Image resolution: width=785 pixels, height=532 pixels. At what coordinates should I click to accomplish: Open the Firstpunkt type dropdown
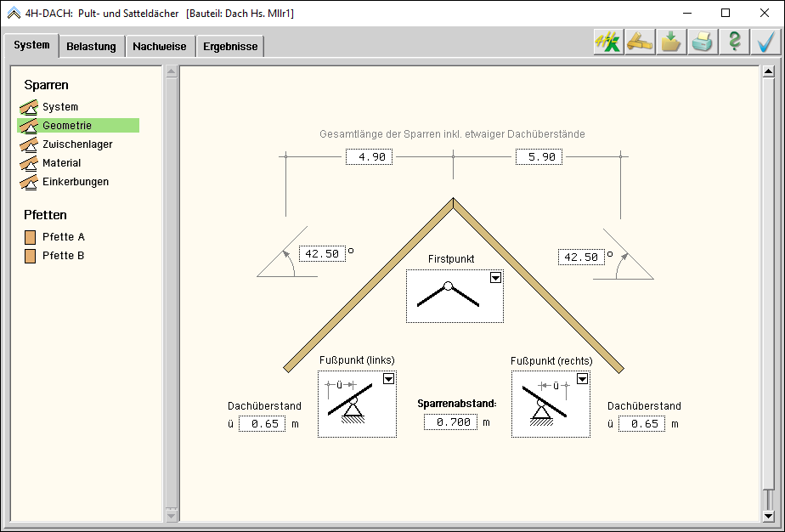(495, 278)
